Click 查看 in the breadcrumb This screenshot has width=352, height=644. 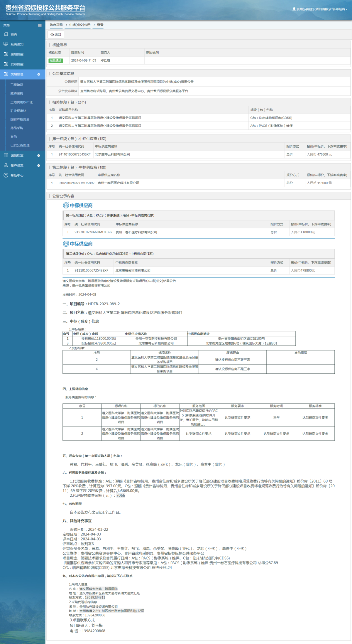[x=100, y=25]
